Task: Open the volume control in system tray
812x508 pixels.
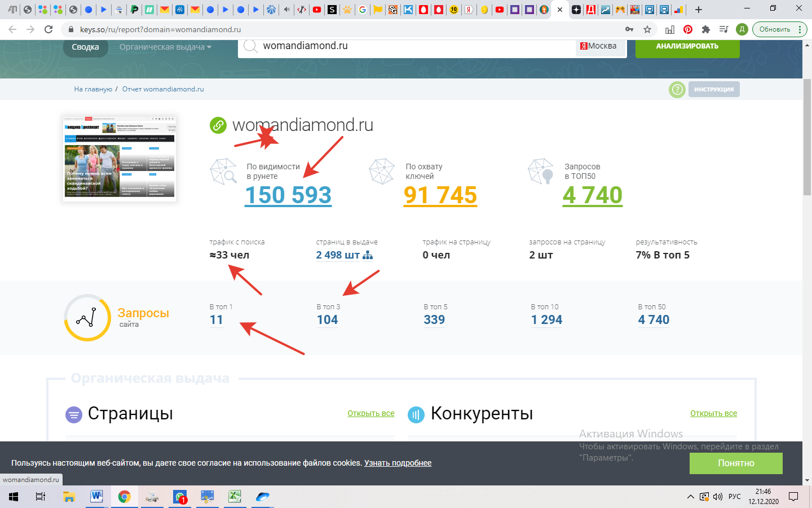Action: click(718, 497)
